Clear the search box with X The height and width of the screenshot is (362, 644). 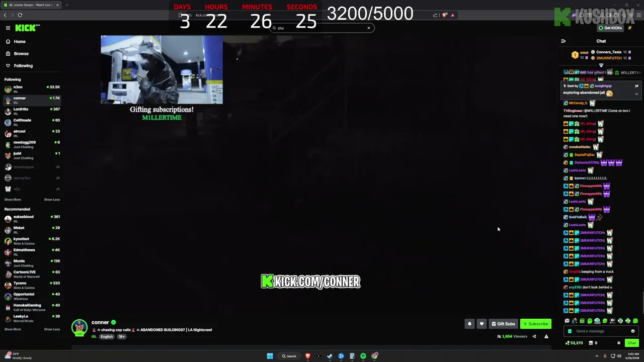pyautogui.click(x=369, y=28)
